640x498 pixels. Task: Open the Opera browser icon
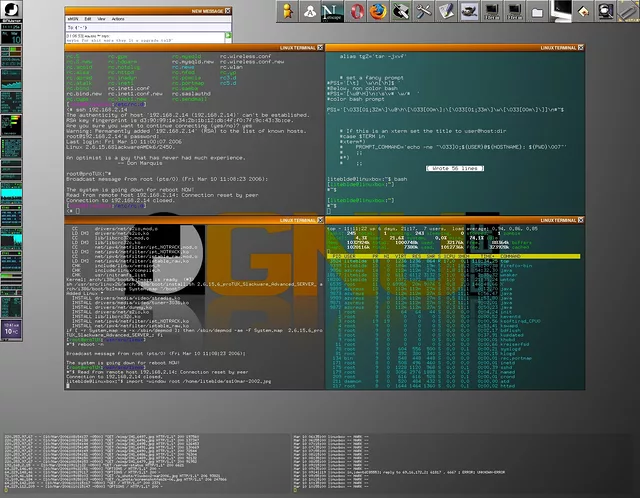click(x=359, y=12)
